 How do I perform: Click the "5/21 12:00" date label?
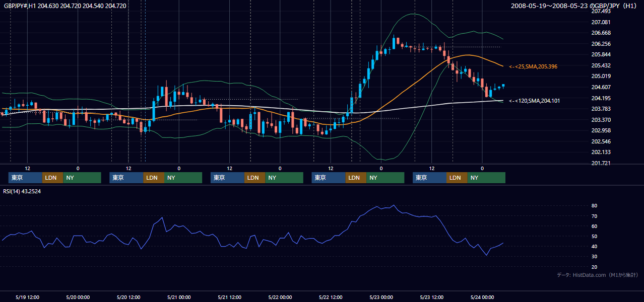[x=230, y=297]
